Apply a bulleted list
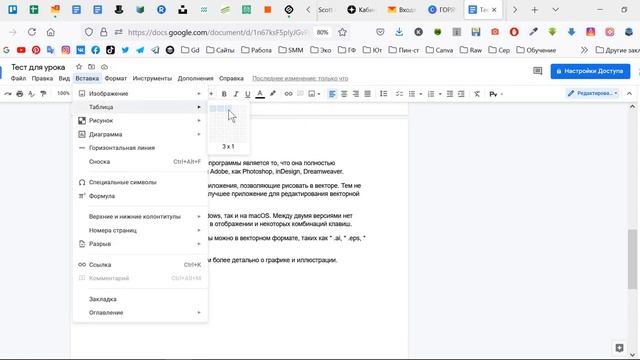This screenshot has width=640, height=360. 412,94
